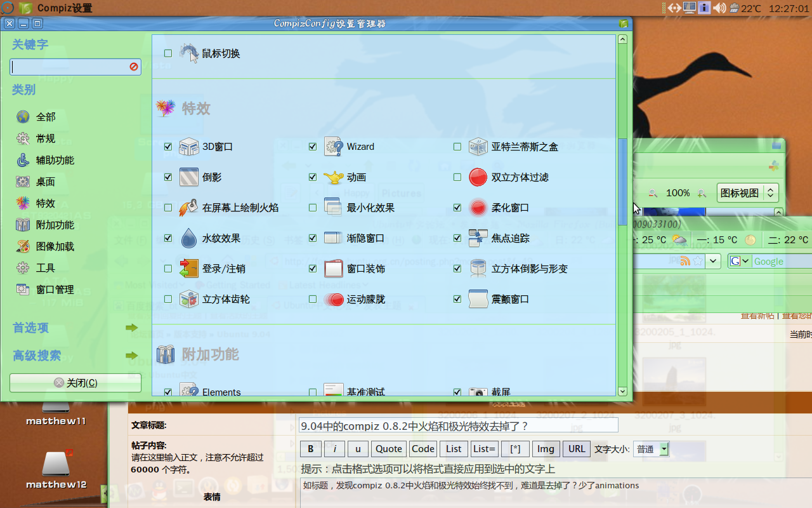
Task: Enable the 在屏幕上绘制火焰 checkbox
Action: pyautogui.click(x=168, y=208)
